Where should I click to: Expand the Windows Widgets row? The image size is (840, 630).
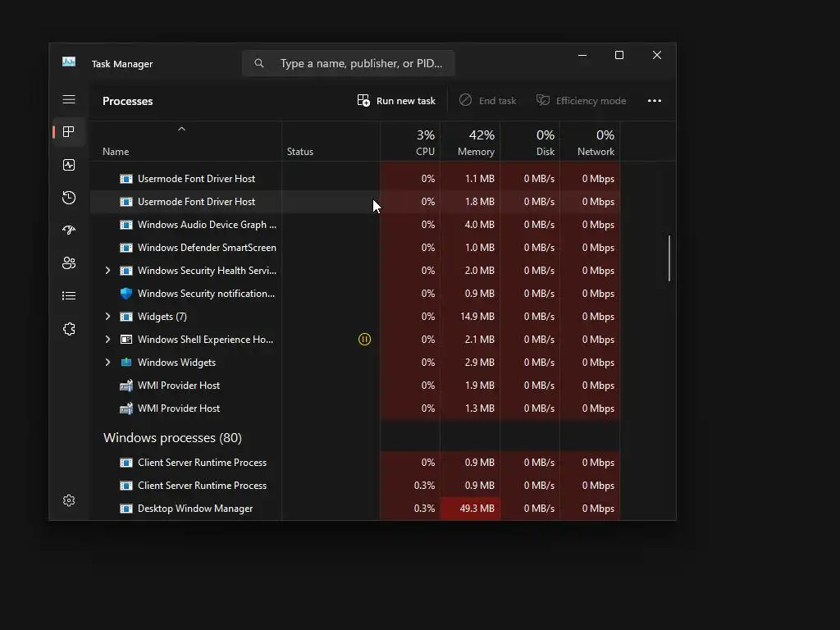tap(107, 362)
